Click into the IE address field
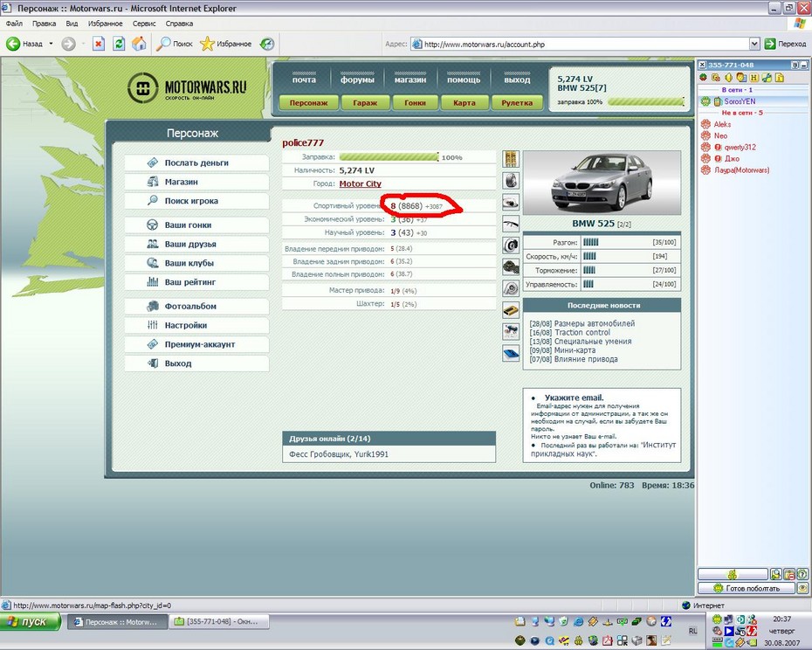 pyautogui.click(x=581, y=44)
